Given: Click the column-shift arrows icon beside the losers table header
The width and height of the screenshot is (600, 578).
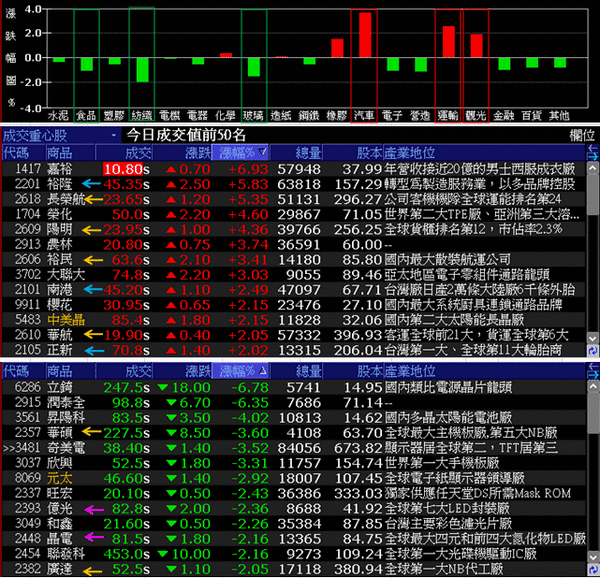Looking at the screenshot, I should point(592,371).
